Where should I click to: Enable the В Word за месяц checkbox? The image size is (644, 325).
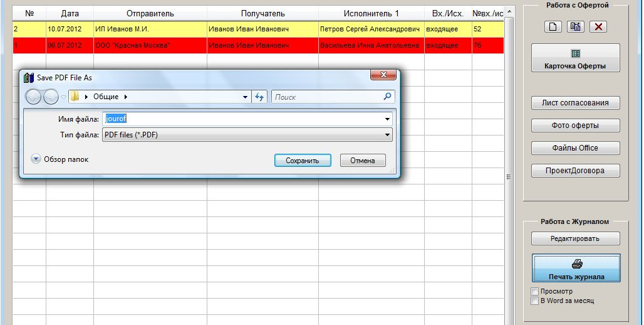(535, 301)
